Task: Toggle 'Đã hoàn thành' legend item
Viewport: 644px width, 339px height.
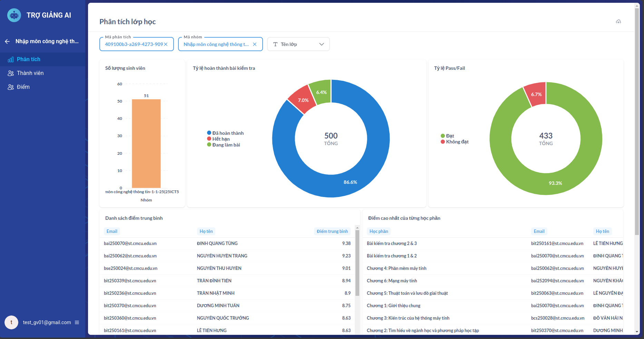Action: coord(228,133)
